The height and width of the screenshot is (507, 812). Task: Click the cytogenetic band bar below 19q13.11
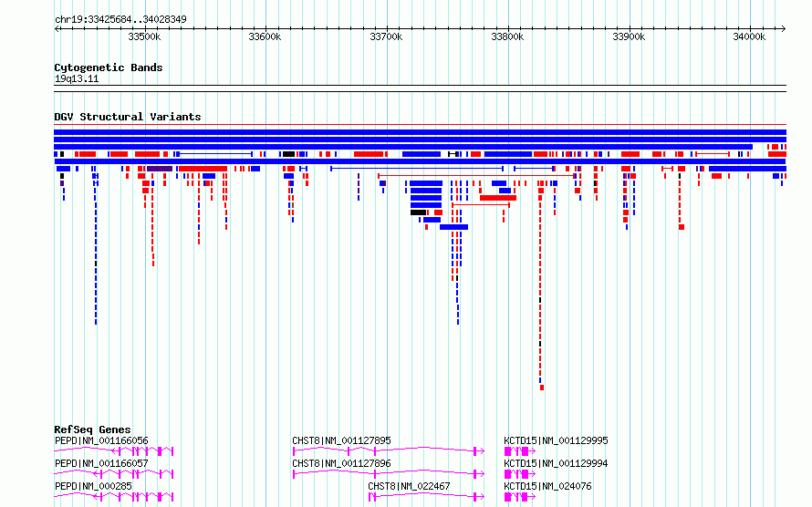coord(420,88)
